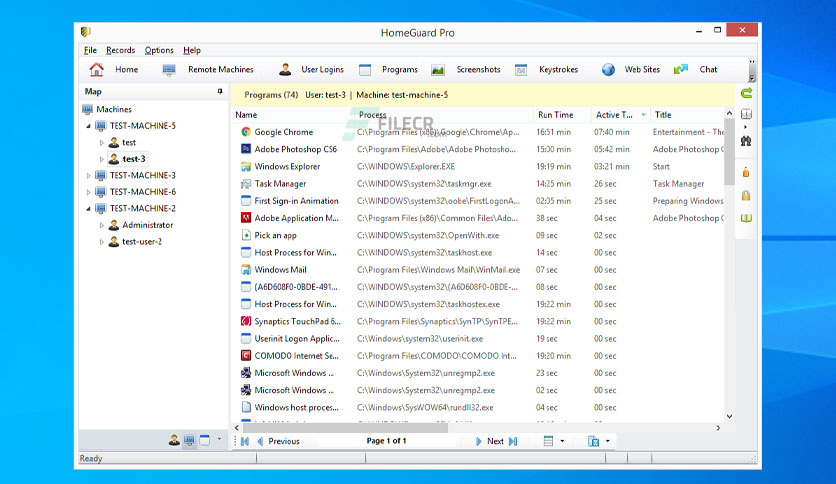Open dropdown arrow beside map view icons
This screenshot has height=484, width=836.
point(219,440)
